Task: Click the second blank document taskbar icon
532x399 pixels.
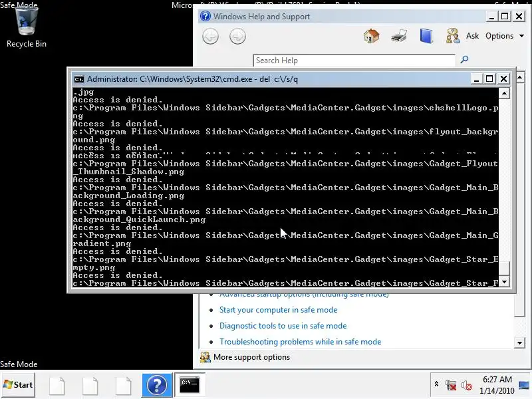Action: [x=90, y=386]
